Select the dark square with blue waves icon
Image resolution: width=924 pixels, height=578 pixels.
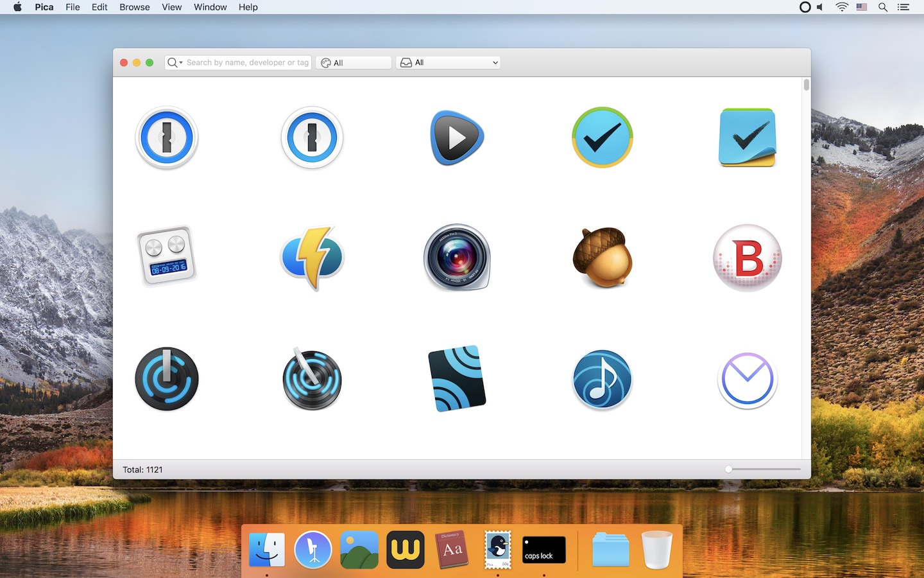click(457, 378)
